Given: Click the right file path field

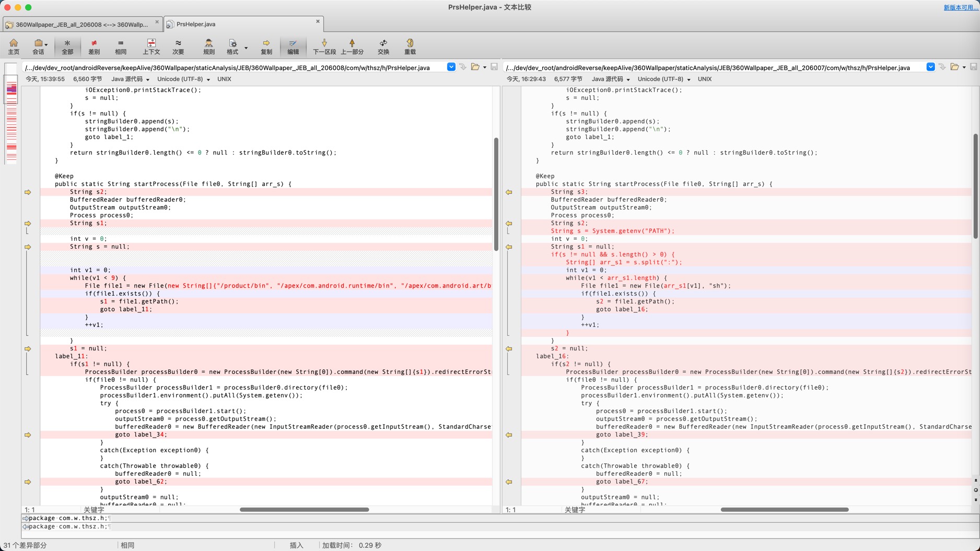Looking at the screenshot, I should point(714,67).
